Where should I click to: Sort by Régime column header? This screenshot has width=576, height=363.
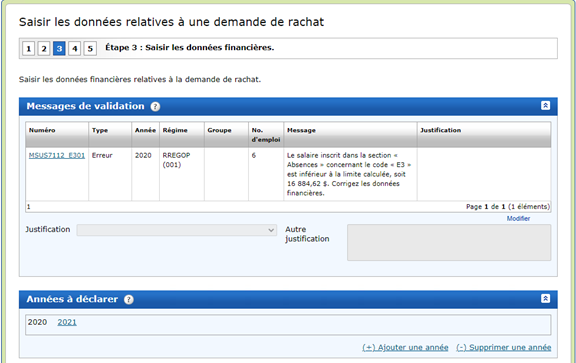(182, 134)
